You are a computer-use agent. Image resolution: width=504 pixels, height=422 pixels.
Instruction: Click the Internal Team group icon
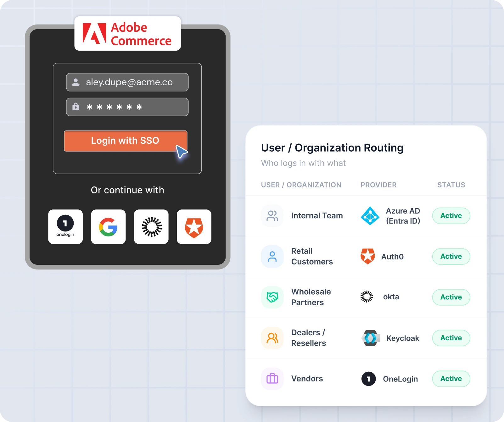pos(272,216)
